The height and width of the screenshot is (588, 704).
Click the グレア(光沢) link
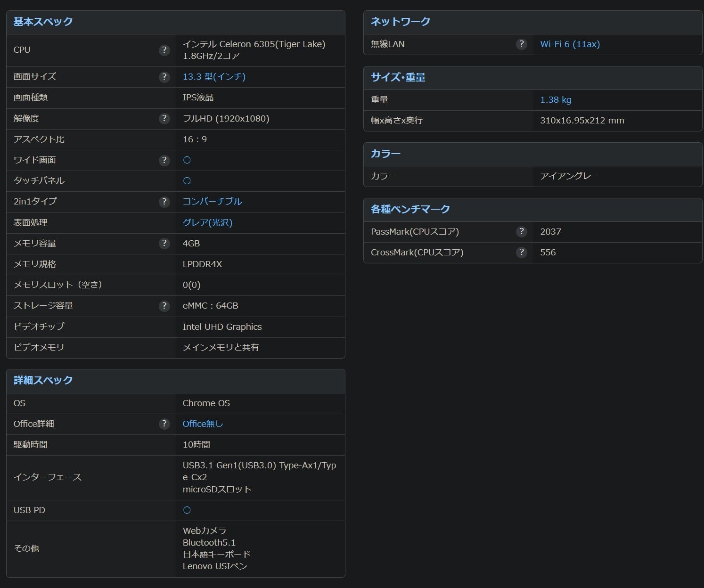click(x=207, y=222)
